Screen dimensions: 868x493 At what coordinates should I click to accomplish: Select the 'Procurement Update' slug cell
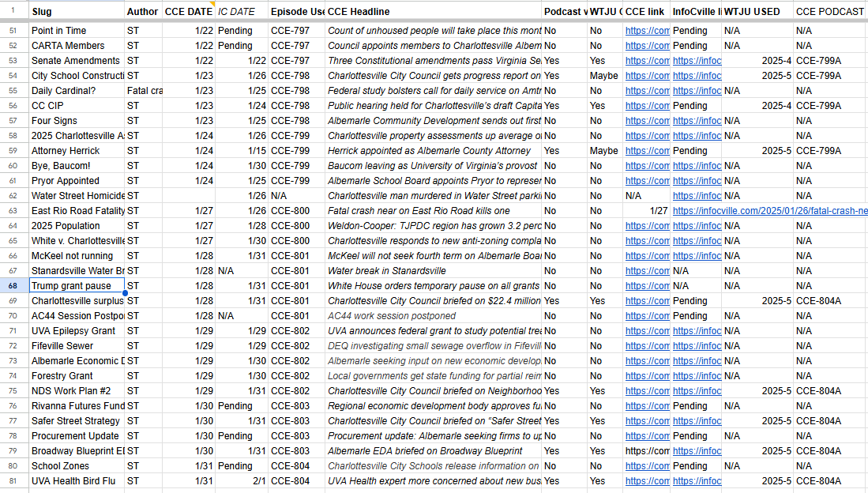75,436
